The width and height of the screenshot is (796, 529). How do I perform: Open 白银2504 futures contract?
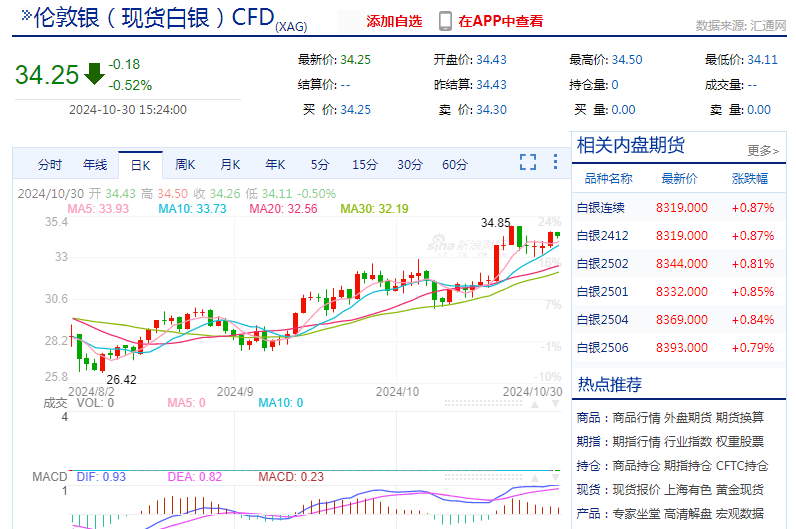tap(679, 319)
